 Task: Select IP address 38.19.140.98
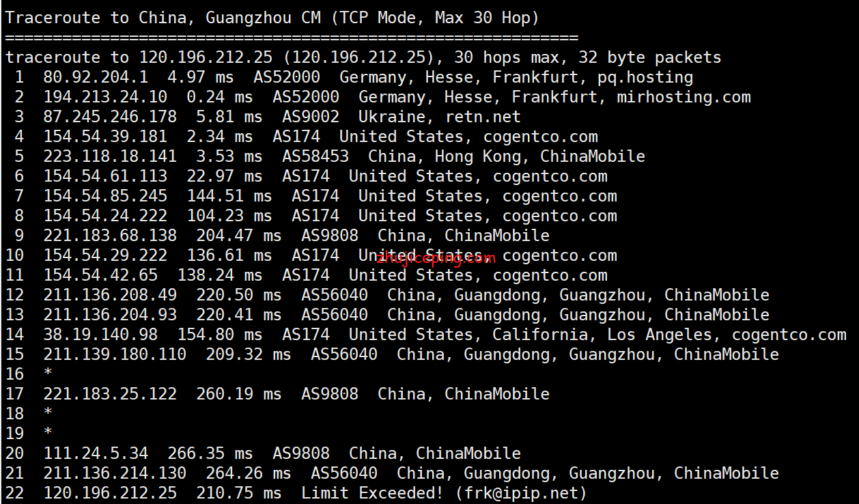[x=100, y=335]
